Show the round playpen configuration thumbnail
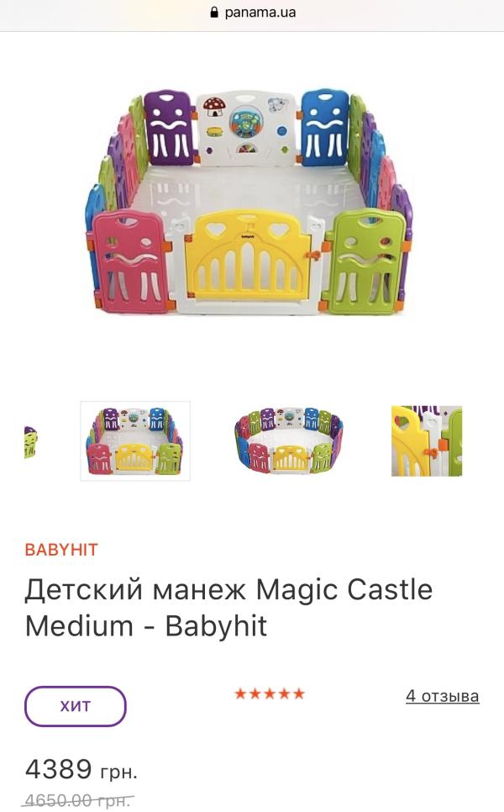This screenshot has width=504, height=812. 289,440
